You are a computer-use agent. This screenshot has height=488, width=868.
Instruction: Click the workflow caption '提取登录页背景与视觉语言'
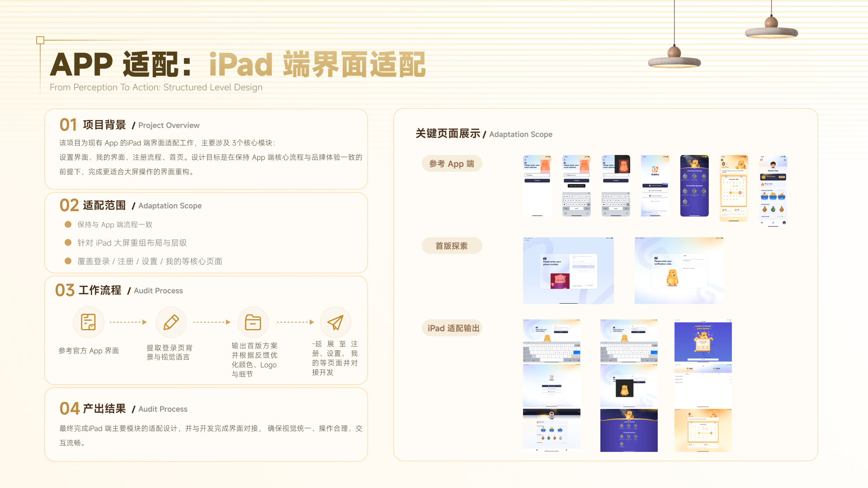point(170,352)
